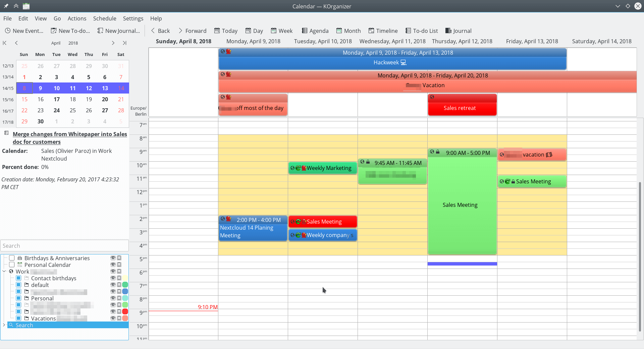This screenshot has height=349, width=644.
Task: Switch to the Week view
Action: click(282, 31)
